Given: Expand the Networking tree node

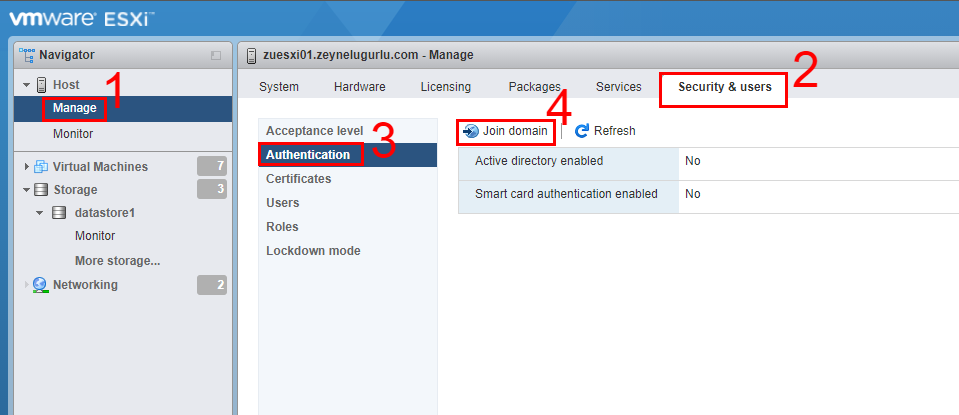Looking at the screenshot, I should (26, 285).
